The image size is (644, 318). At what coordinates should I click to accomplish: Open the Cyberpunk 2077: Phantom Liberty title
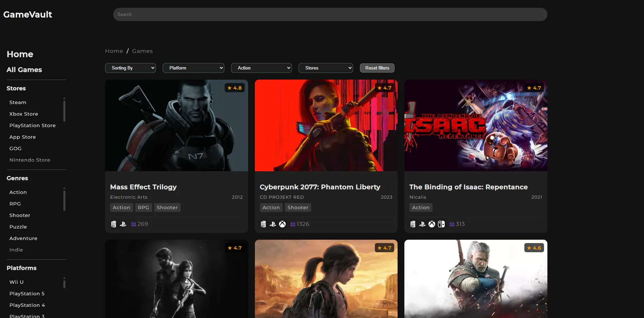pyautogui.click(x=320, y=187)
